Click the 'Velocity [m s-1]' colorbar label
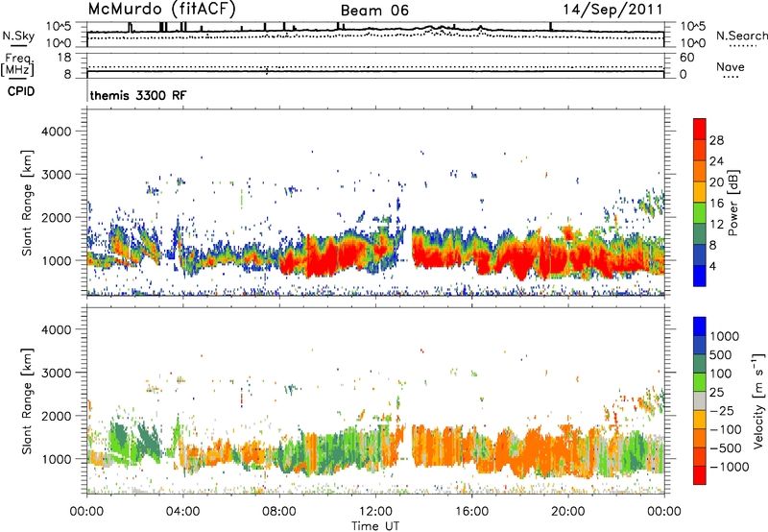 point(757,400)
